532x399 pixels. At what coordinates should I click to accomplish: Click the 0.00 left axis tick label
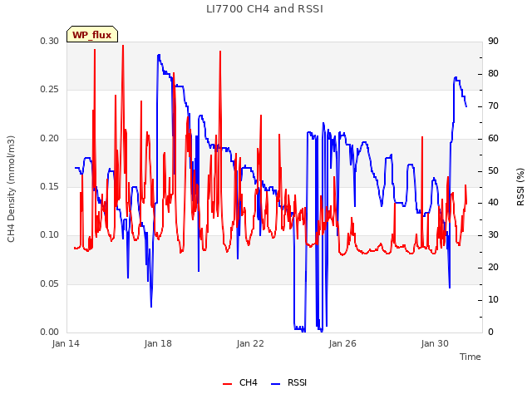(x=50, y=332)
